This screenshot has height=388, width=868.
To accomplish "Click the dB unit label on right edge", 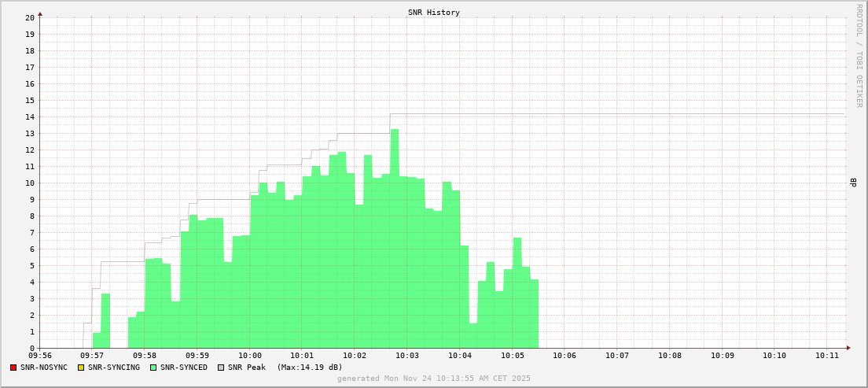I will (853, 183).
